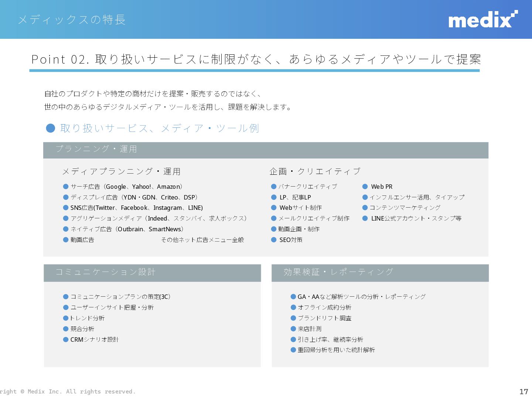Select the メールクリエイティブ制作 item

pyautogui.click(x=310, y=218)
